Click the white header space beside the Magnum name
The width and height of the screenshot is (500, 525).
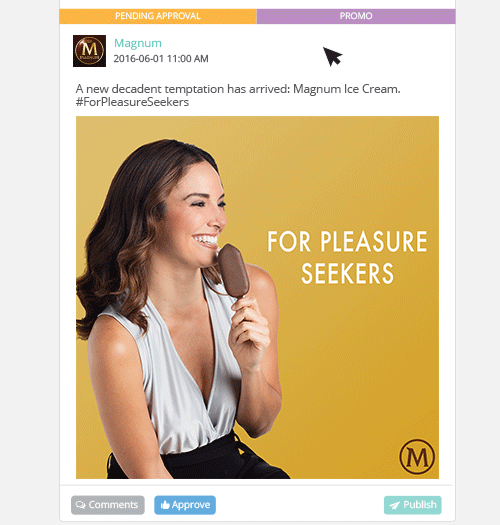point(268,50)
